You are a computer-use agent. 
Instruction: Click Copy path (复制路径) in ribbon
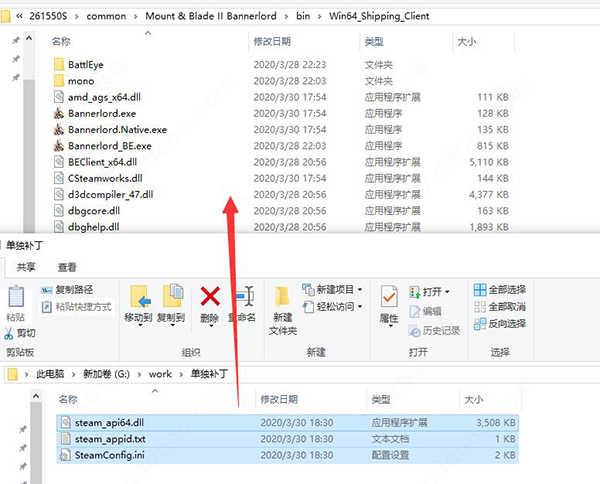tap(66, 290)
